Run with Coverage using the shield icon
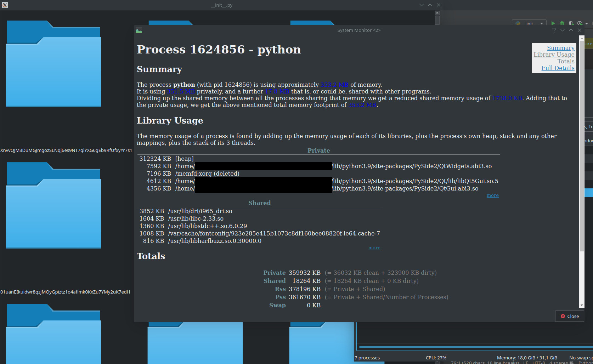593x364 pixels. (x=571, y=23)
